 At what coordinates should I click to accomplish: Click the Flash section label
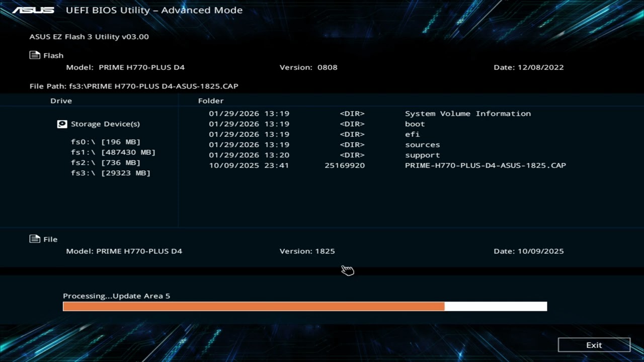click(53, 55)
